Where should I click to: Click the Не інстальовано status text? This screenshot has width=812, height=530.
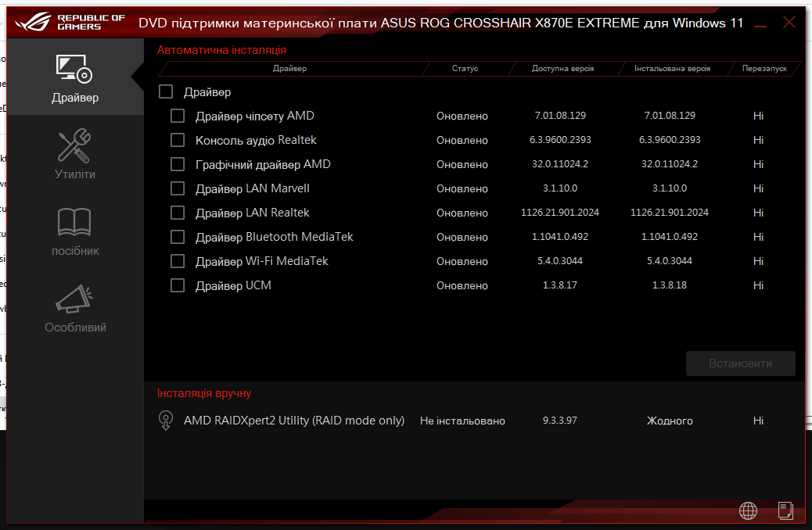pos(462,421)
